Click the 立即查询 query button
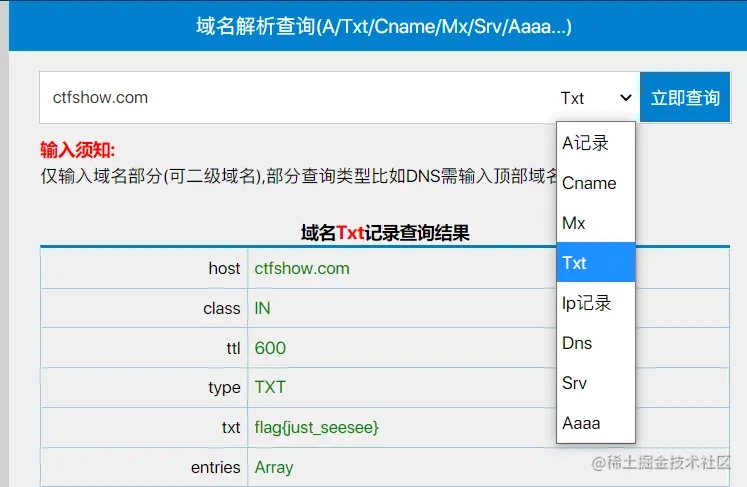Image resolution: width=747 pixels, height=487 pixels. [x=685, y=97]
